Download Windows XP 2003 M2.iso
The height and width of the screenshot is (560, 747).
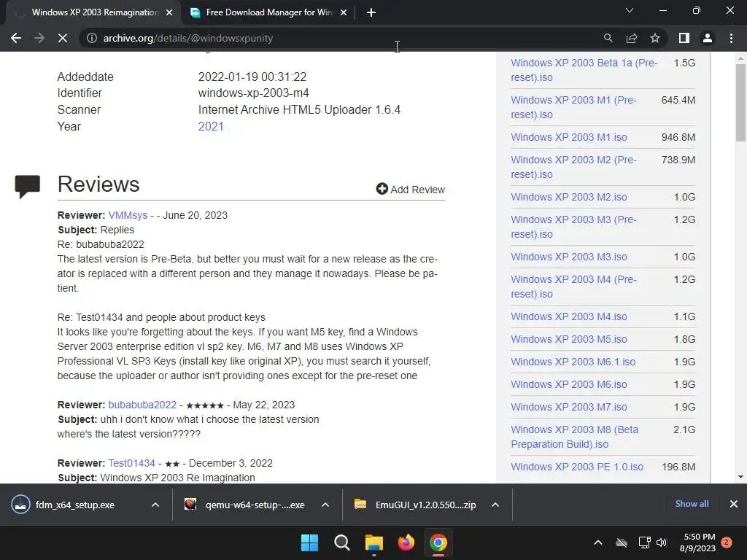569,197
